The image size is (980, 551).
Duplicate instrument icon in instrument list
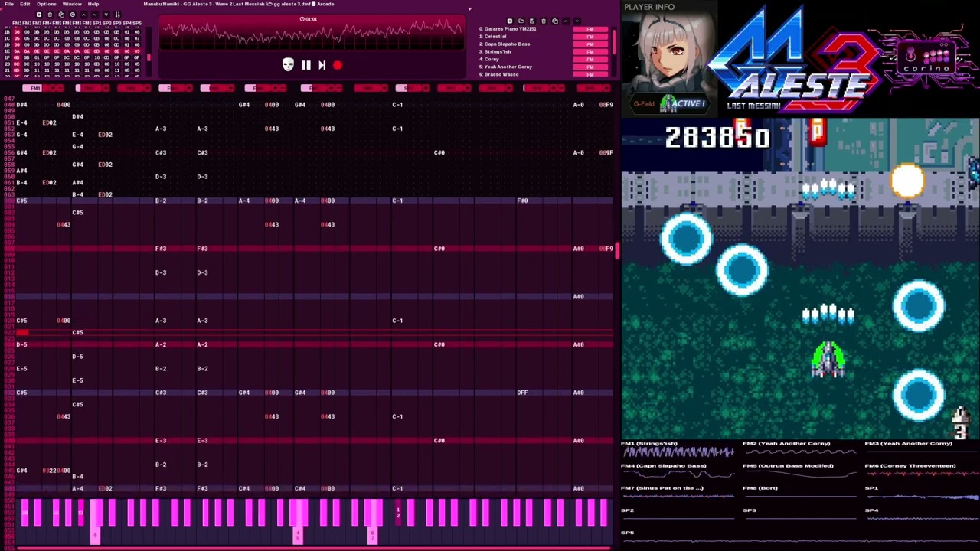555,21
